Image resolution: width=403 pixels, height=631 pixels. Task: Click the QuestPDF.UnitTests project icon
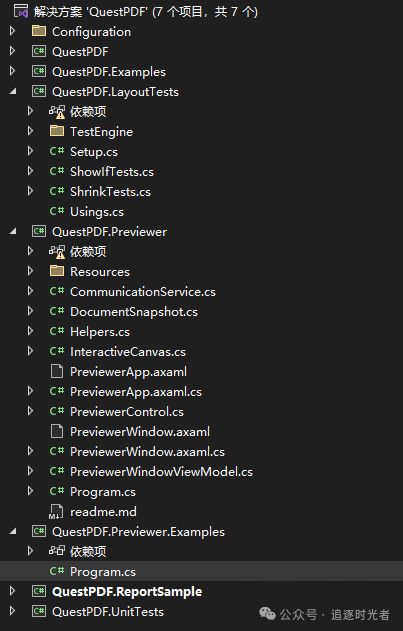[x=39, y=611]
